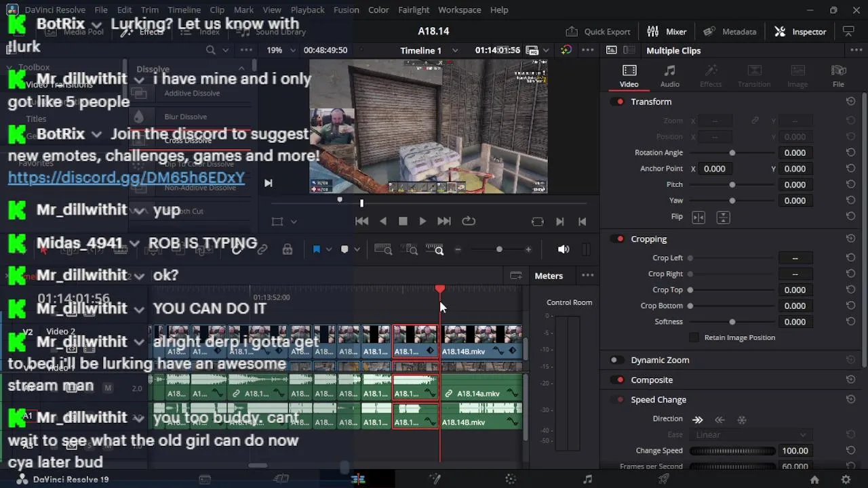Viewport: 868px width, 488px height.
Task: Open the Help menu
Action: (x=499, y=10)
